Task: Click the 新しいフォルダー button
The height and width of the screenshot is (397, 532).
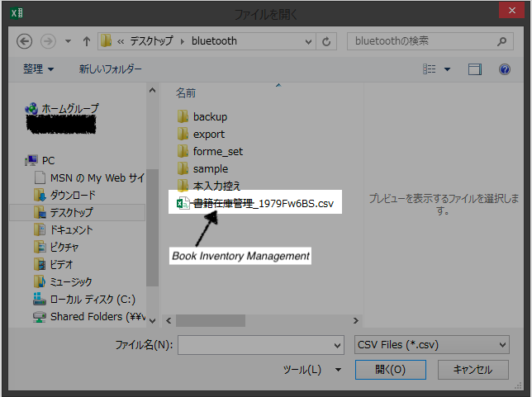Action: (x=110, y=69)
